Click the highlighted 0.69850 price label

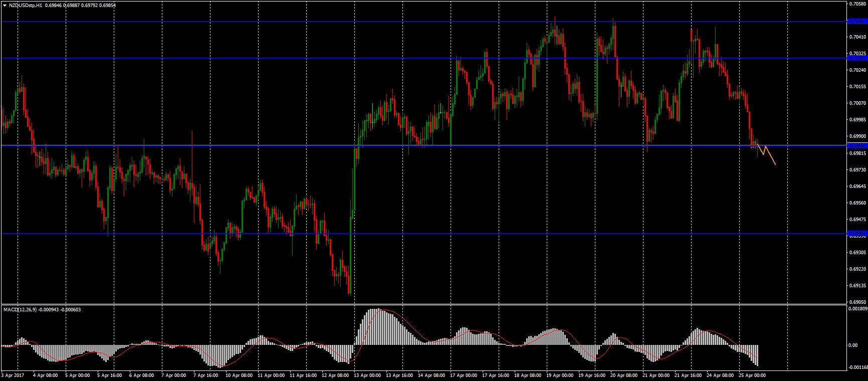point(857,145)
